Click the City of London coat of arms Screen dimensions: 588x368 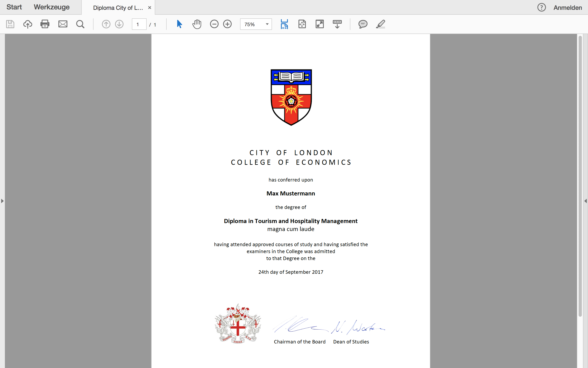238,324
